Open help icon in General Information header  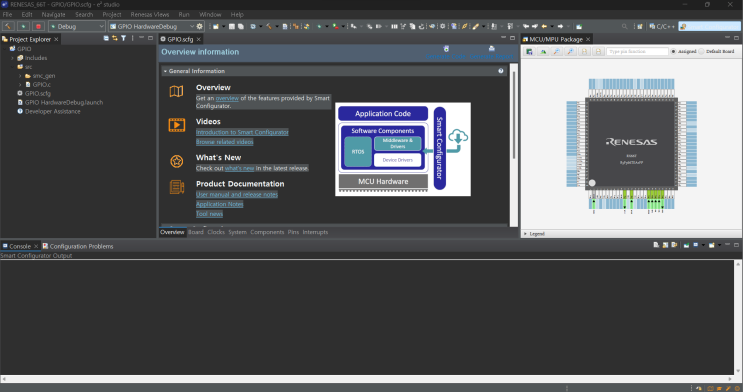[x=500, y=71]
